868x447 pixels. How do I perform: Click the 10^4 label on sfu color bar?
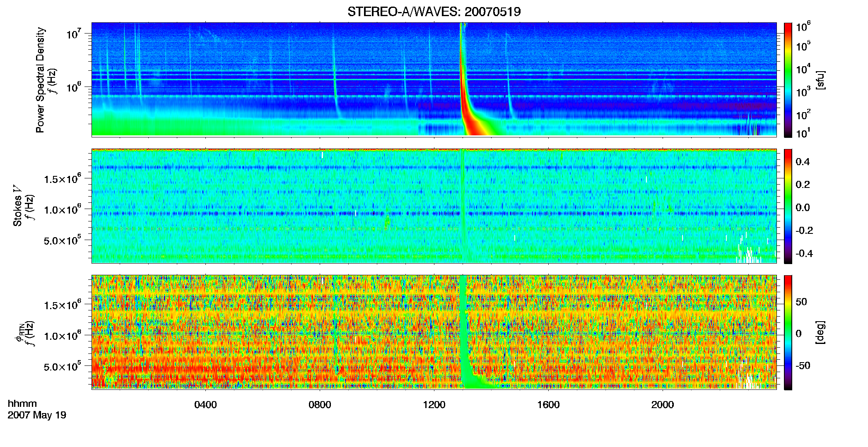[x=803, y=69]
